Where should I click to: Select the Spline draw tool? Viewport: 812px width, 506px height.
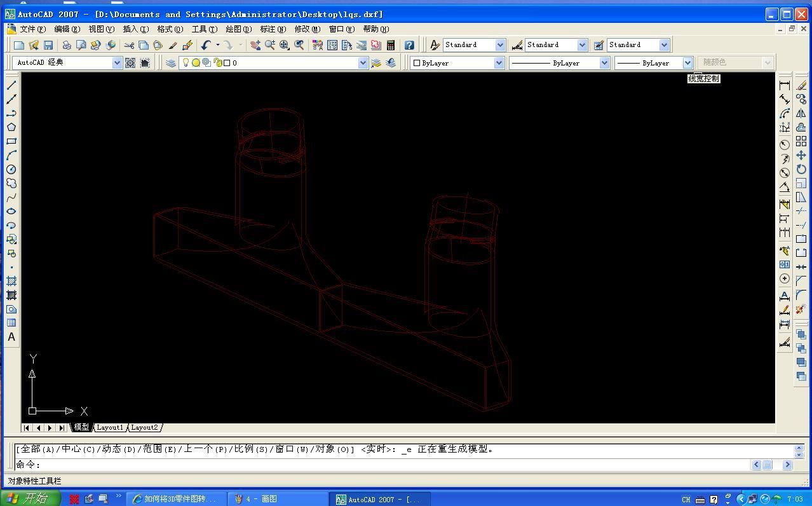click(x=11, y=197)
